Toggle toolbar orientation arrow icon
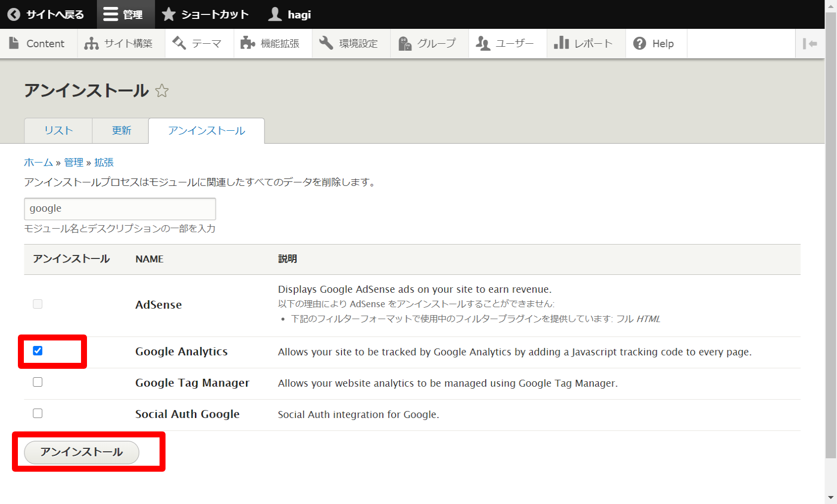This screenshot has height=504, width=837. [x=810, y=44]
